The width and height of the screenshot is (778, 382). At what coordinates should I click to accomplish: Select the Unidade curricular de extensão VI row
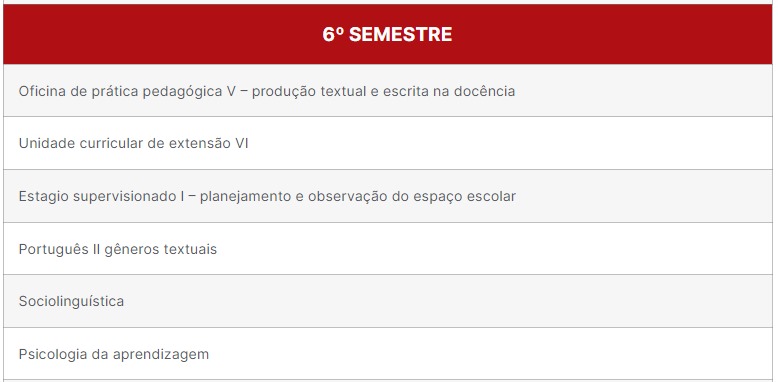388,143
